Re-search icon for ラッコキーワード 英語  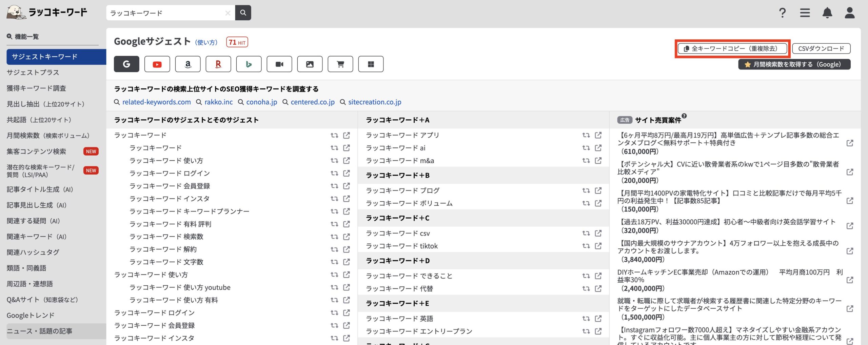pyautogui.click(x=586, y=319)
